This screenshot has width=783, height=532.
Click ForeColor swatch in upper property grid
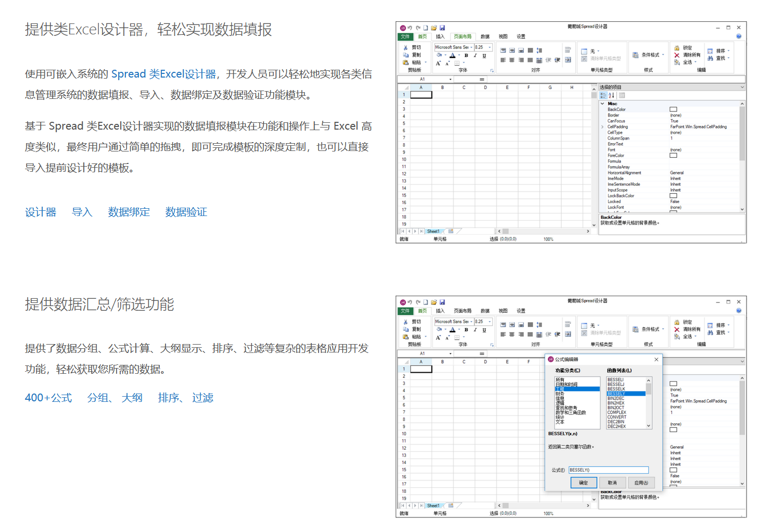pyautogui.click(x=673, y=155)
